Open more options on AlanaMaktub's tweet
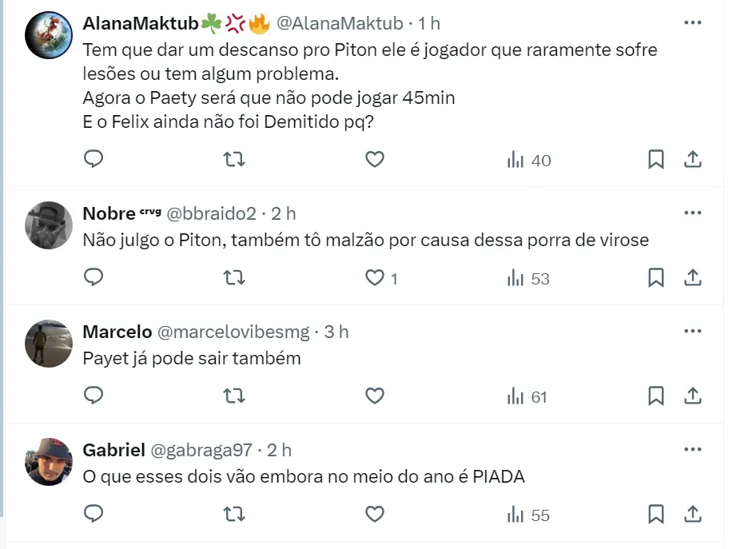Viewport: 756px width, 549px height. pyautogui.click(x=692, y=24)
